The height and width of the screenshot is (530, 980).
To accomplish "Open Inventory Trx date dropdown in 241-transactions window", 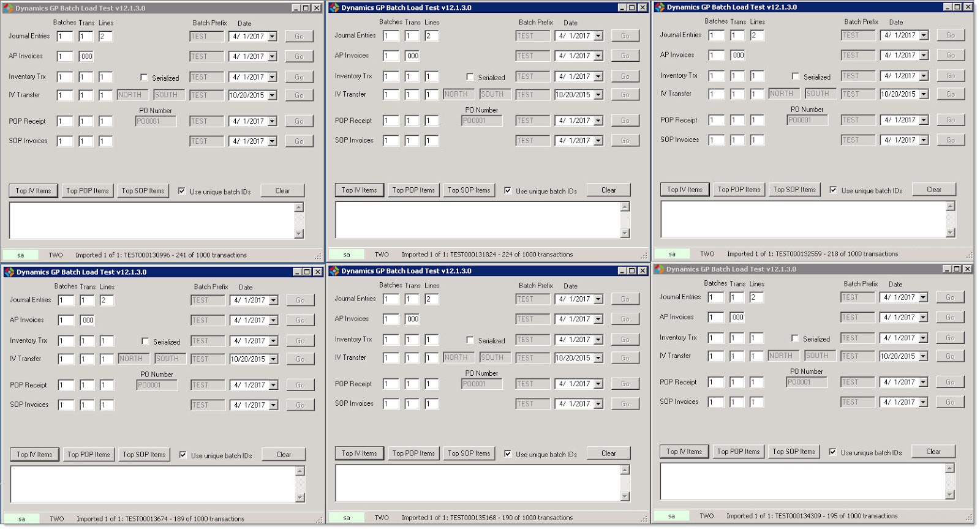I will [273, 78].
